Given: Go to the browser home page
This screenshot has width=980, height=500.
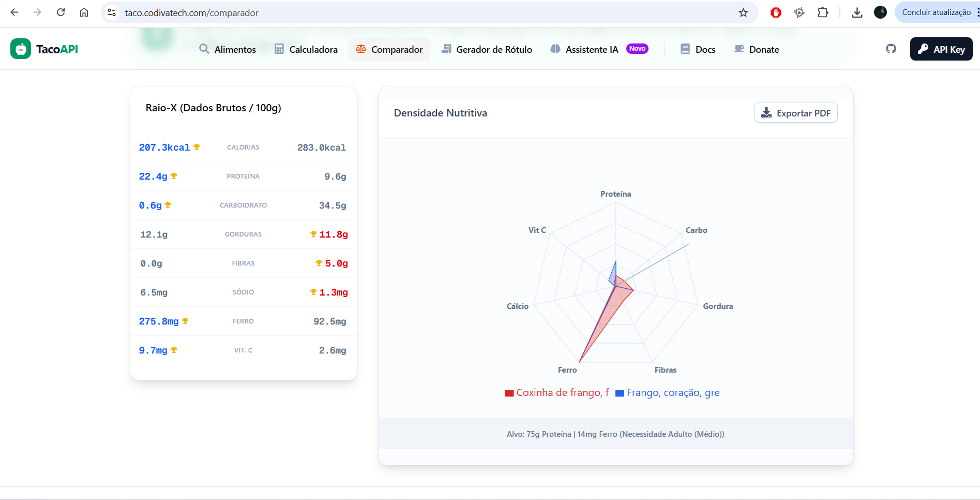Looking at the screenshot, I should tap(84, 13).
